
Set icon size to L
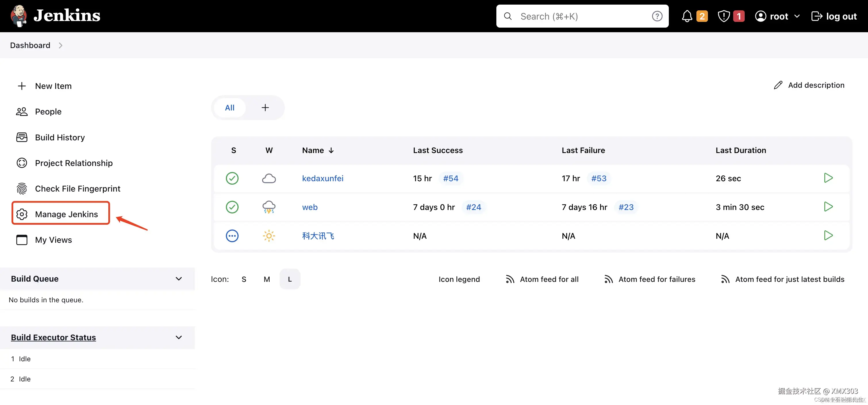[289, 279]
